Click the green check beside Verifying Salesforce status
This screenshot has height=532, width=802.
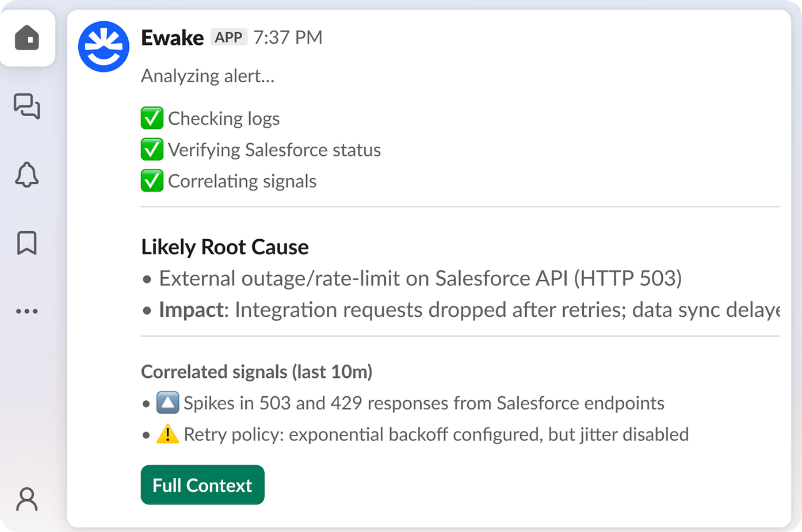click(152, 150)
